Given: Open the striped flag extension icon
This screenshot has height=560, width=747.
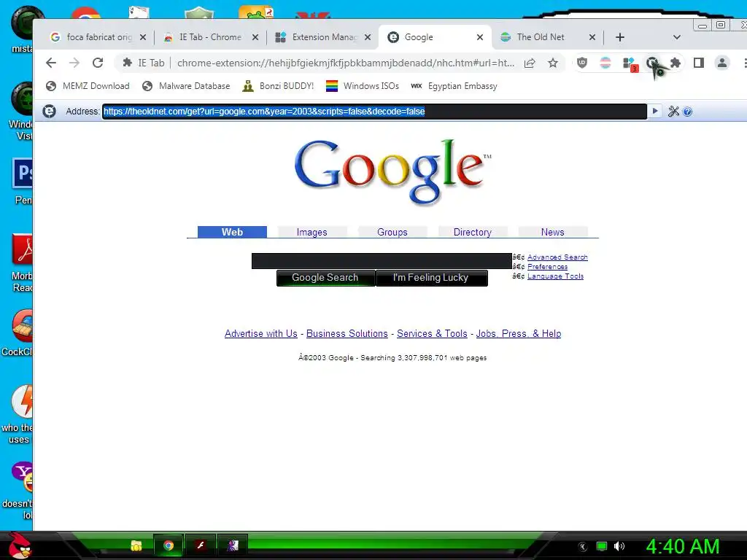Looking at the screenshot, I should pyautogui.click(x=605, y=63).
